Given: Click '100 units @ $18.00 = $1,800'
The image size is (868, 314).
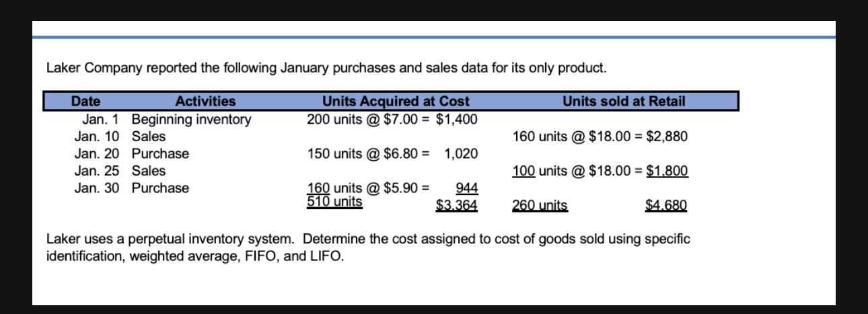Looking at the screenshot, I should tap(600, 171).
